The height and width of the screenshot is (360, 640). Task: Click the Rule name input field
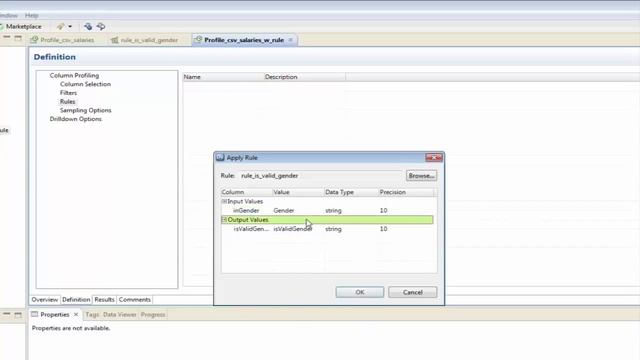(x=321, y=176)
